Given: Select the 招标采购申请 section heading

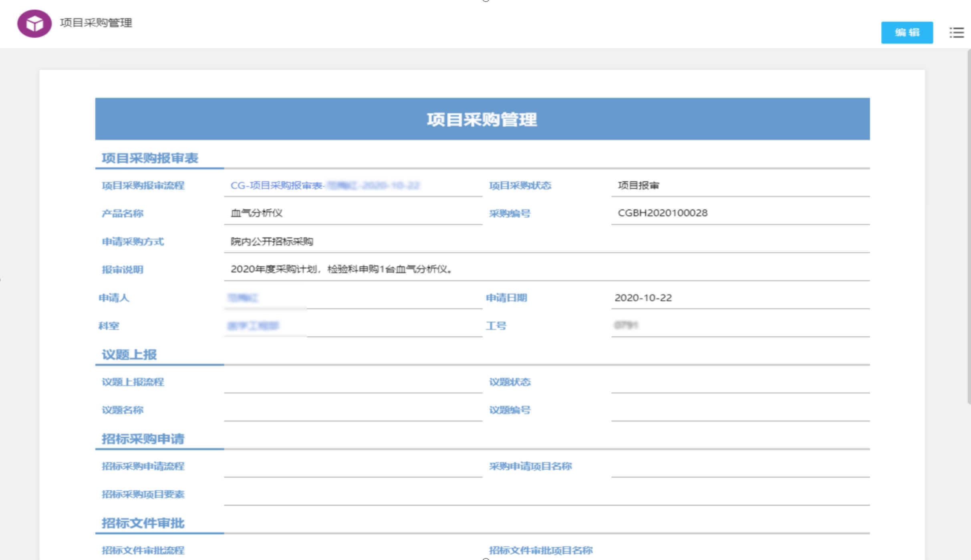Looking at the screenshot, I should [x=143, y=439].
